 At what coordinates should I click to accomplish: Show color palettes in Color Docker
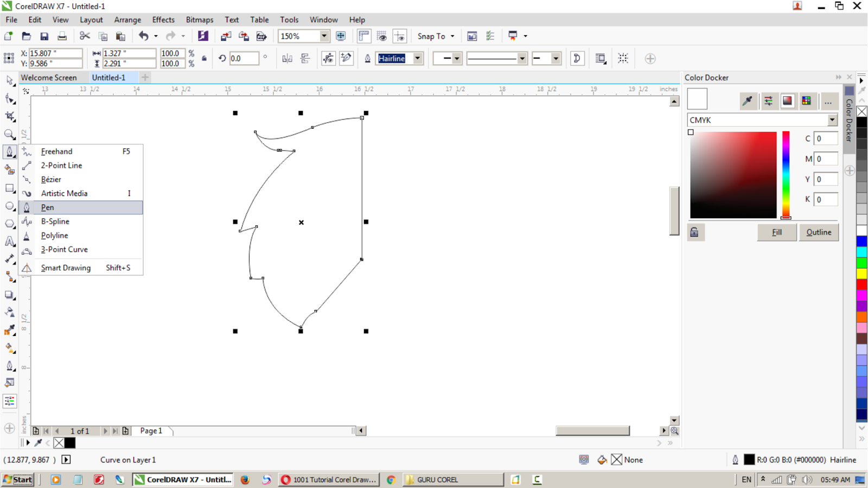(807, 100)
